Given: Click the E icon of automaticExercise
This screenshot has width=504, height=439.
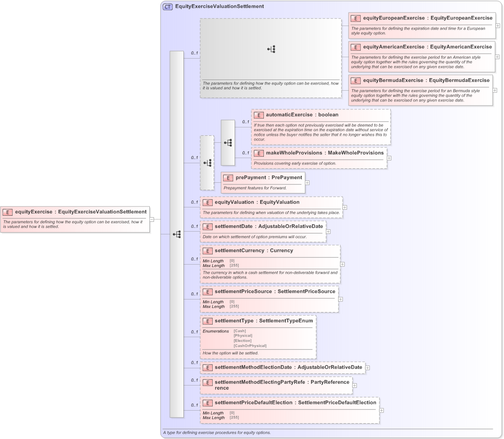Looking at the screenshot, I should (258, 115).
